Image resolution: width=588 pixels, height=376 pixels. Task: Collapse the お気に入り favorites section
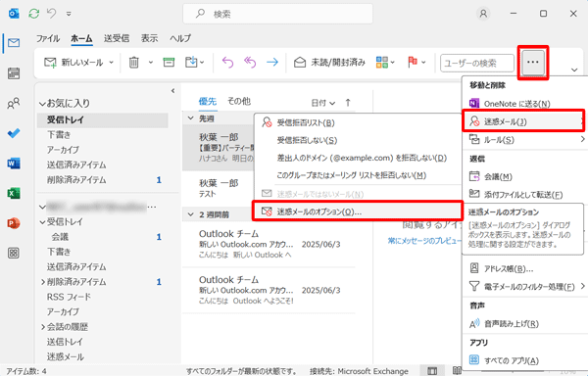tap(43, 104)
